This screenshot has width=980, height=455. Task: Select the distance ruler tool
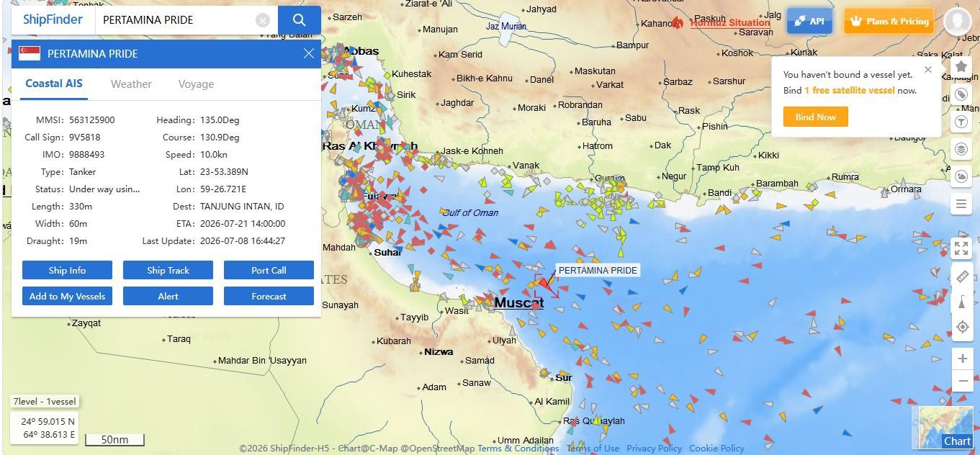pos(961,276)
